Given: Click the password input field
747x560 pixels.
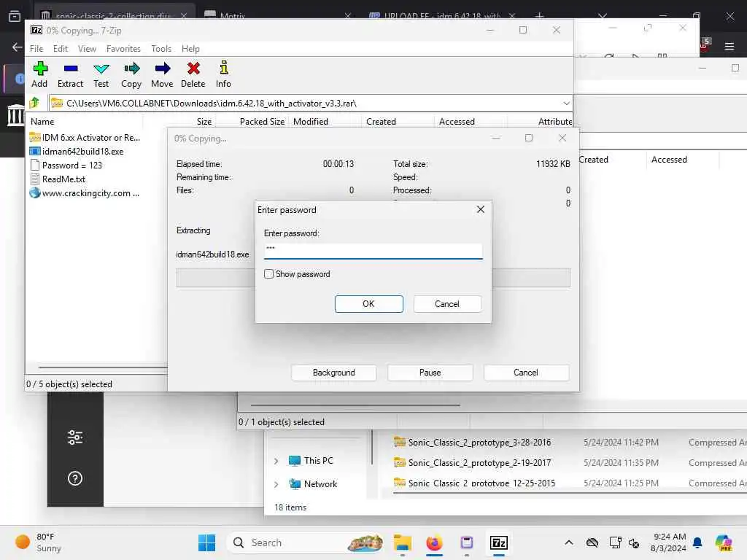Looking at the screenshot, I should pyautogui.click(x=373, y=251).
